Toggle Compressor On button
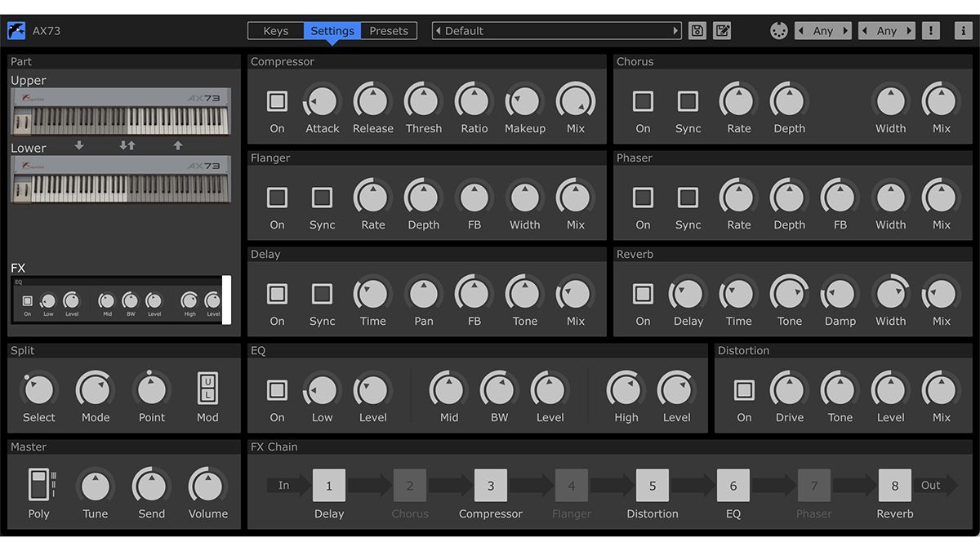The image size is (980, 551). [278, 101]
